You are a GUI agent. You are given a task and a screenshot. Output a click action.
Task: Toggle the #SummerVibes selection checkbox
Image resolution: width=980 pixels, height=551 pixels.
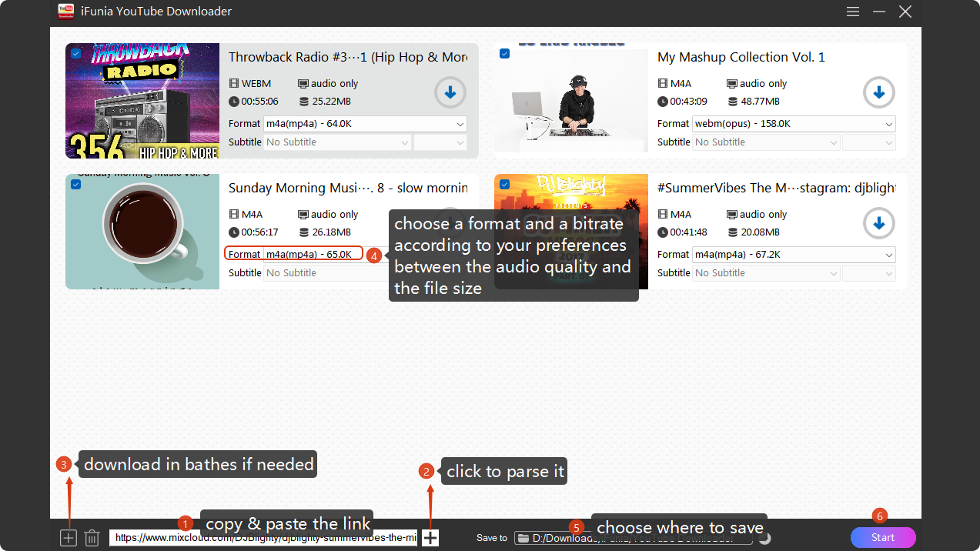tap(504, 184)
